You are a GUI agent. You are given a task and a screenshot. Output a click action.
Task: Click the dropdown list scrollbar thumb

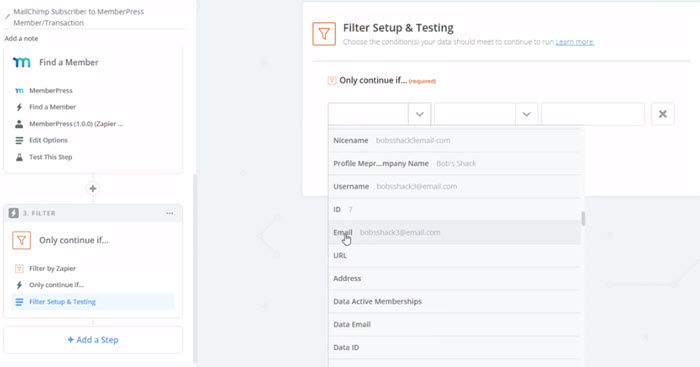(x=583, y=219)
